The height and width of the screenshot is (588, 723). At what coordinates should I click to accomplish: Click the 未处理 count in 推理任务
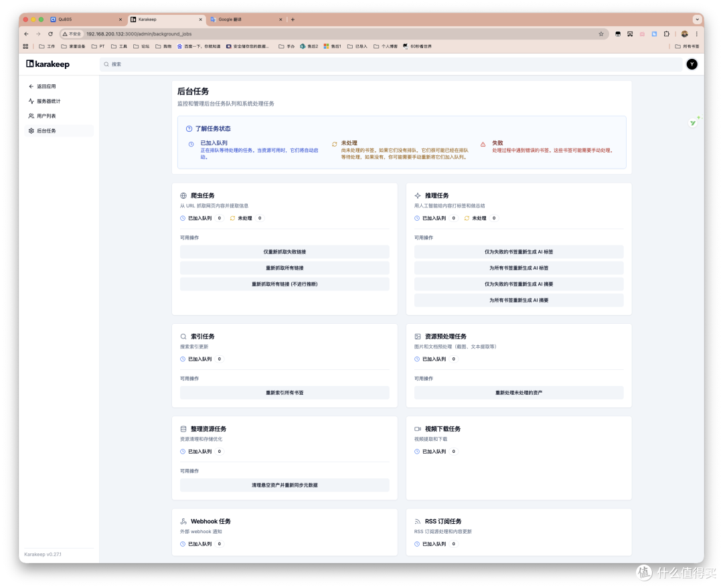point(494,218)
